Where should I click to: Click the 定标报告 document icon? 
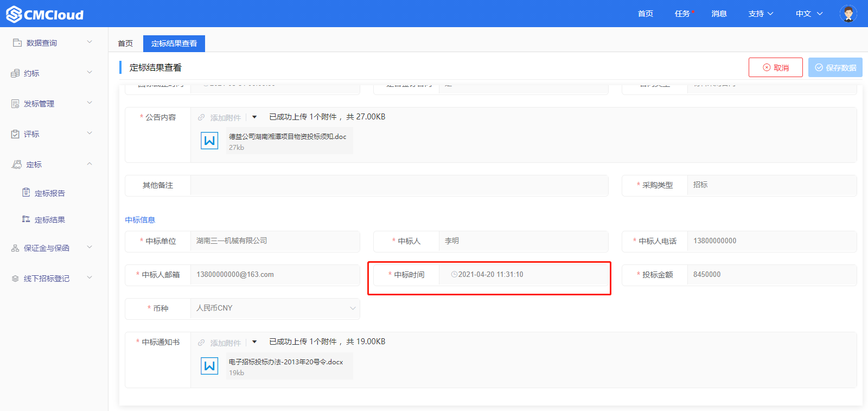click(26, 192)
